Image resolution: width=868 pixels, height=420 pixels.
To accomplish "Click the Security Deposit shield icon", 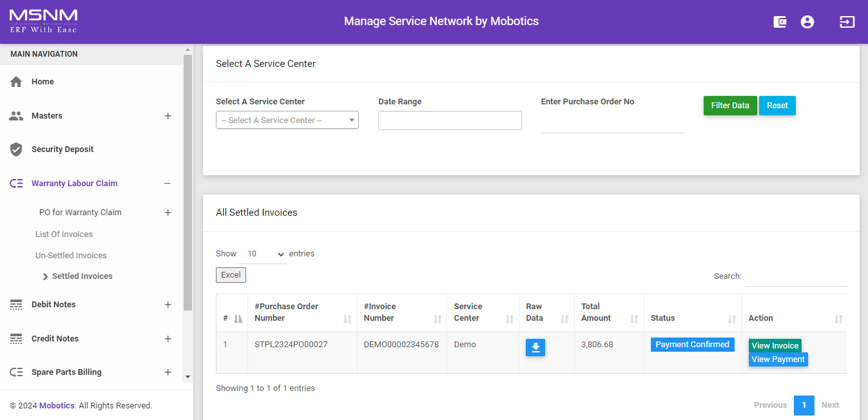I will coord(16,149).
